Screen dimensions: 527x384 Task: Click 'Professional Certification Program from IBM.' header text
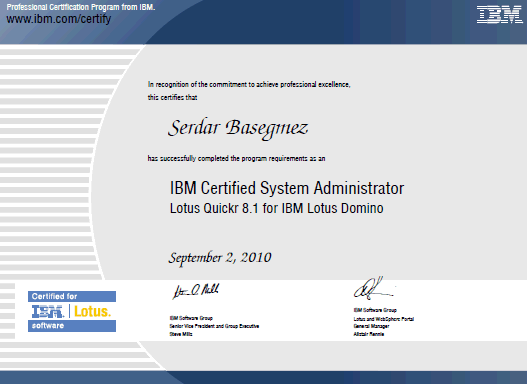point(81,7)
